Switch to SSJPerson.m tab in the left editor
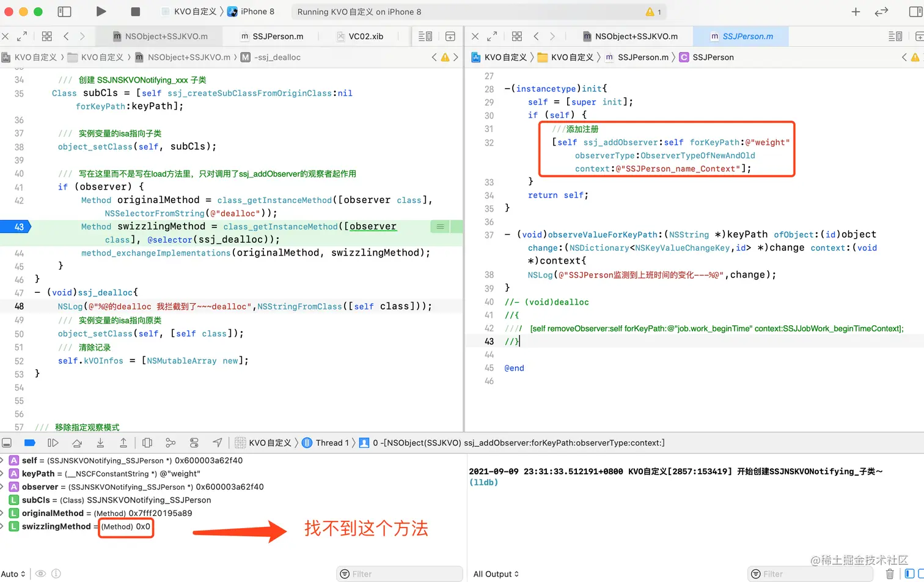The height and width of the screenshot is (582, 924). click(272, 36)
